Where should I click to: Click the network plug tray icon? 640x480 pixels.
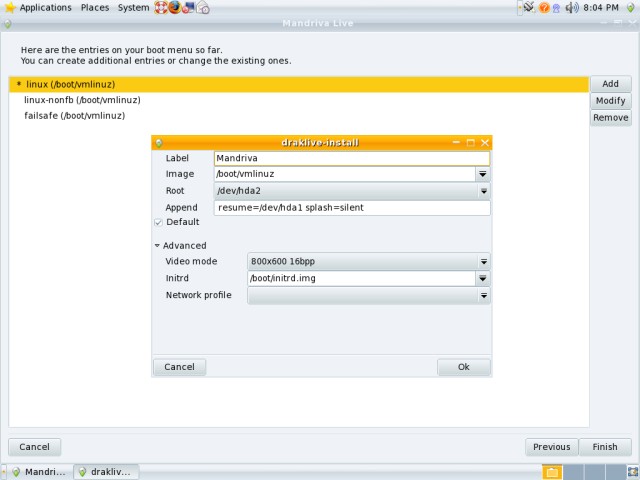pyautogui.click(x=529, y=7)
